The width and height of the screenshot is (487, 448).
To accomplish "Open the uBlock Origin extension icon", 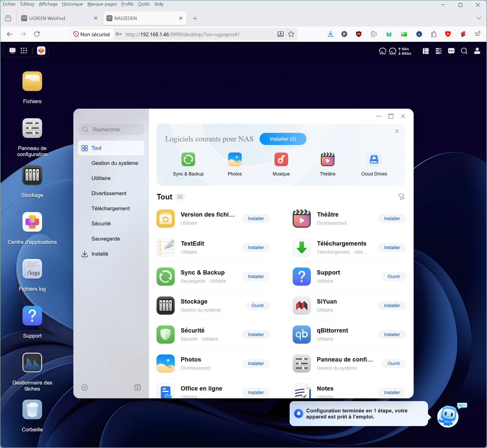I will pos(359,34).
